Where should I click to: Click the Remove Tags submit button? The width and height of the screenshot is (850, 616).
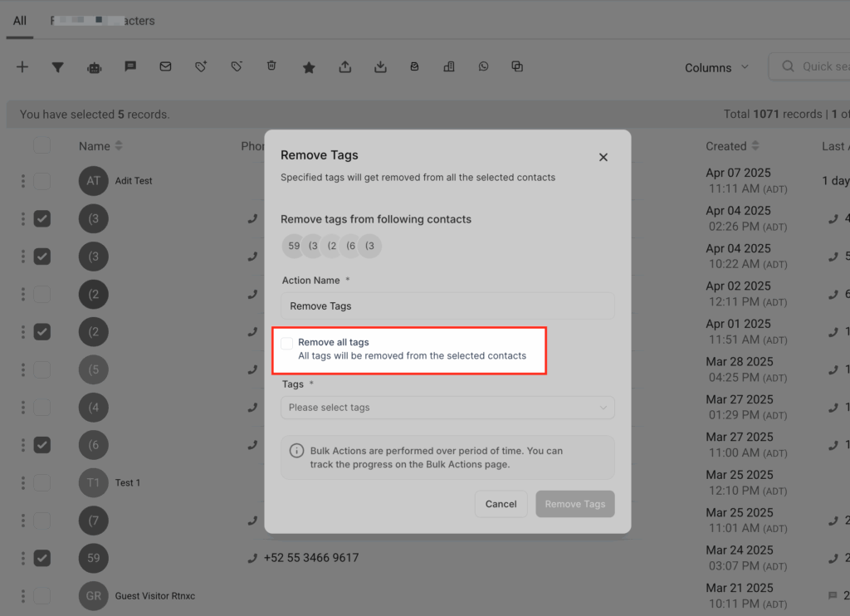574,504
